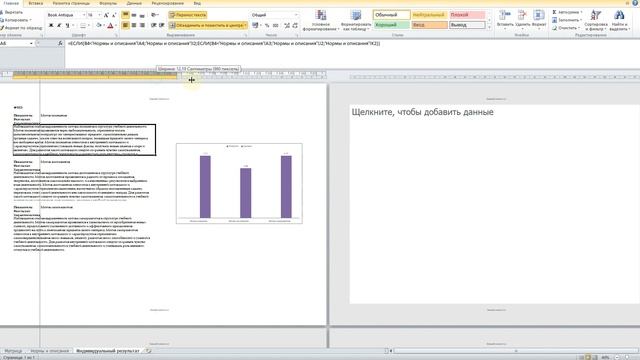Click the insert function fx icon
The image size is (640, 360).
[60, 43]
